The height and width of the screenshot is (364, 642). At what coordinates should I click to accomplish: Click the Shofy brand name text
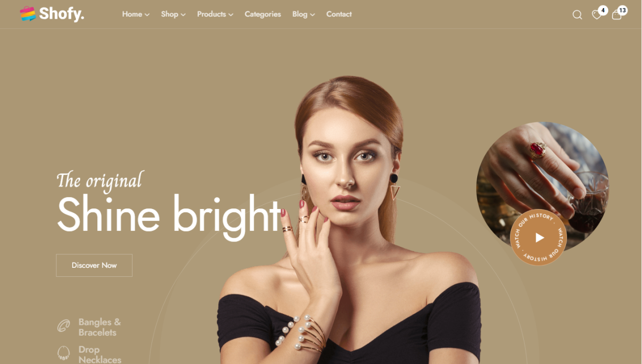[62, 14]
